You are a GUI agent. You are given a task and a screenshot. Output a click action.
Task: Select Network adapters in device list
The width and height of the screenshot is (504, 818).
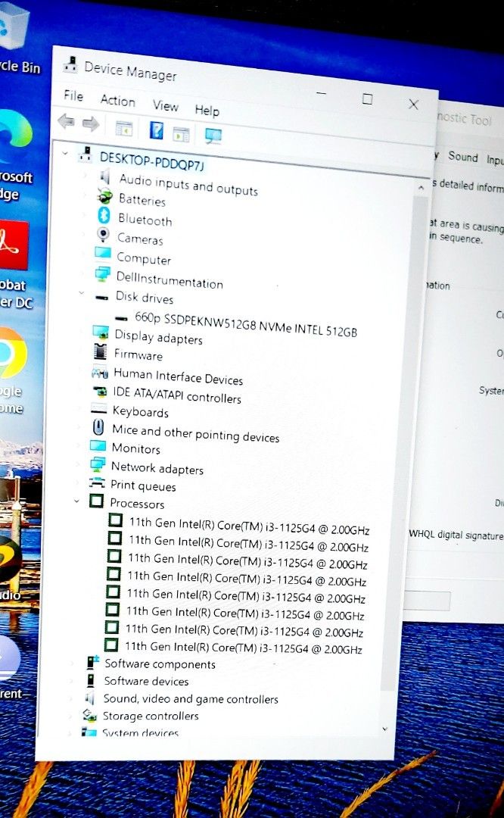click(157, 468)
